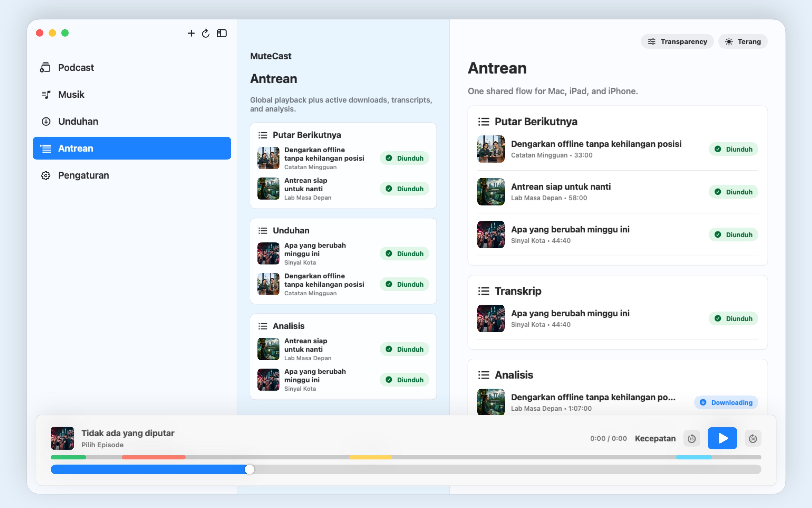Click the list icon beside right-panel Putar Berikutnya

click(x=484, y=122)
